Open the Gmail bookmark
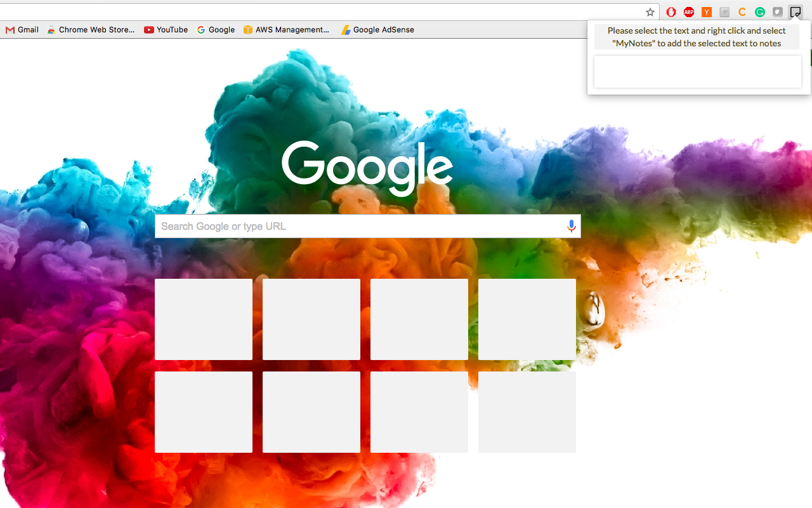Screen dimensions: 812x508 [22, 29]
